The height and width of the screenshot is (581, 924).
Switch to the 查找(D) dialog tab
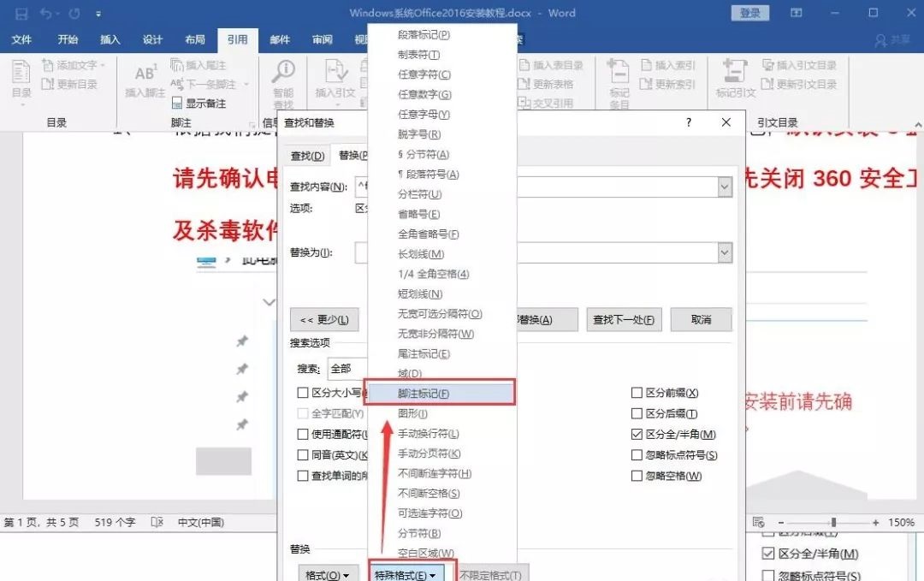(x=307, y=156)
